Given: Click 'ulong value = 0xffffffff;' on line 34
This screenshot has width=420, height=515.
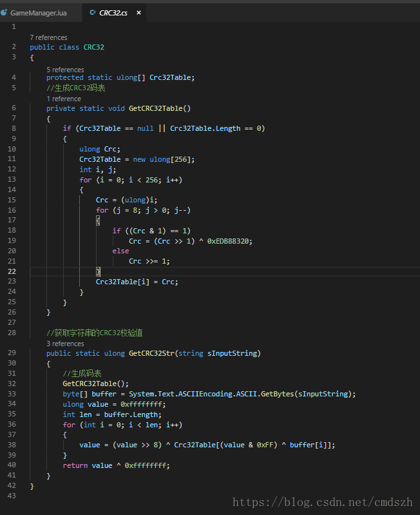Looking at the screenshot, I should tap(114, 404).
